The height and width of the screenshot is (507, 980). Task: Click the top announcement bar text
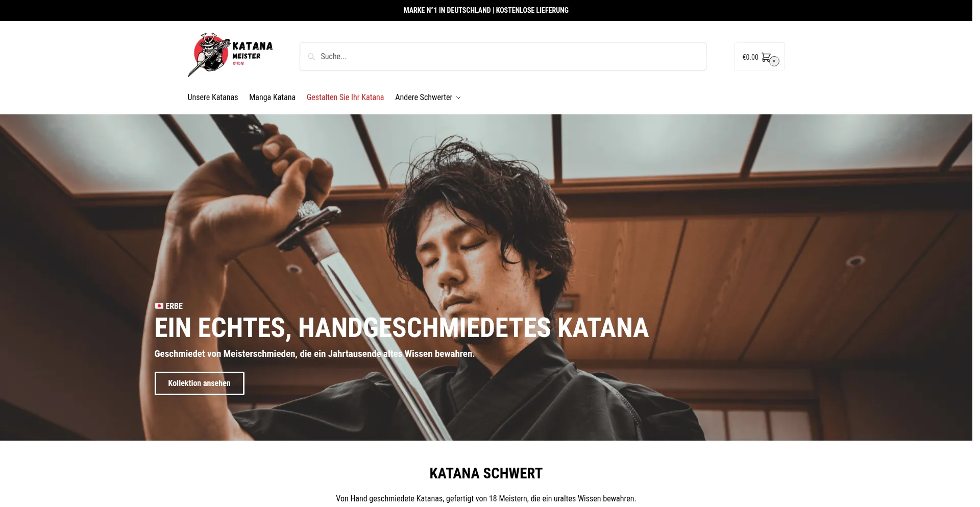(x=486, y=10)
